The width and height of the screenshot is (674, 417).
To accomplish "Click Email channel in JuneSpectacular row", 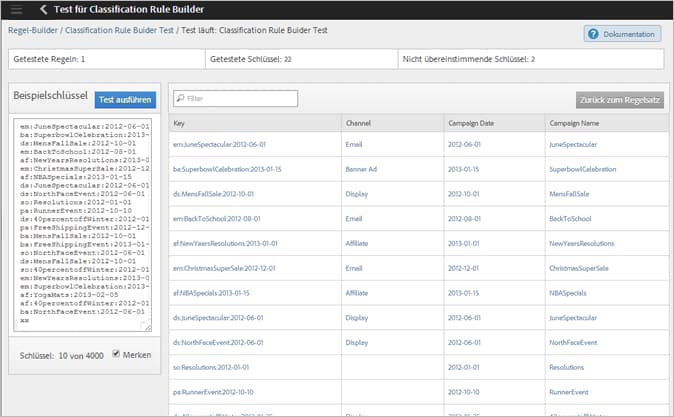I will [354, 144].
